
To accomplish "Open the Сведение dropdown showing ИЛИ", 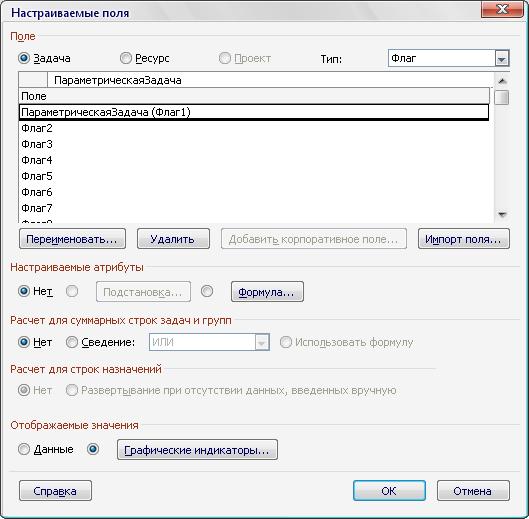I will 209,342.
